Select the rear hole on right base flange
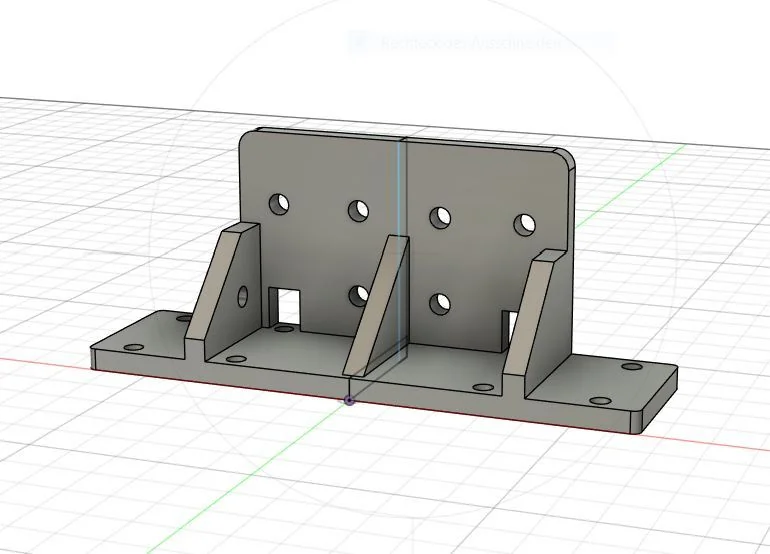 point(630,368)
